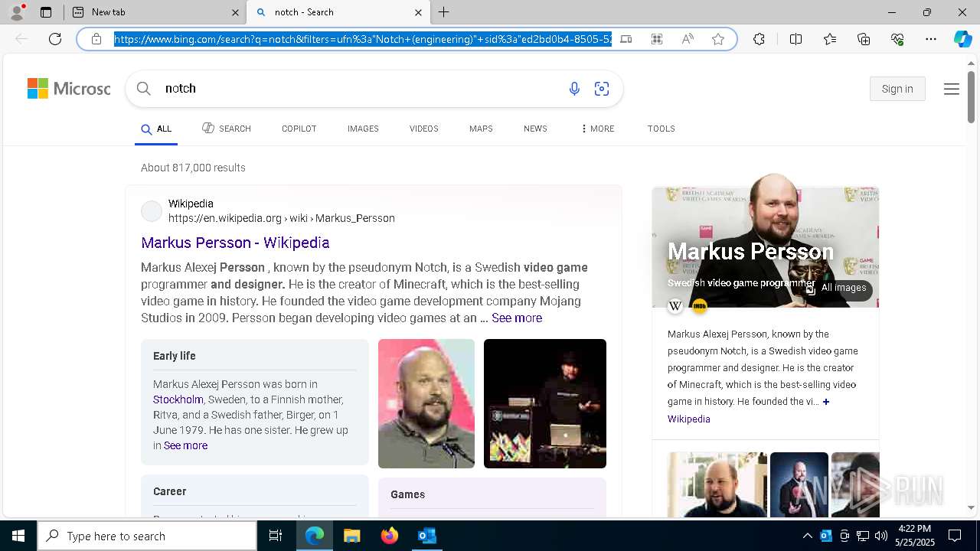
Task: Open the browser profile icon
Action: [17, 12]
